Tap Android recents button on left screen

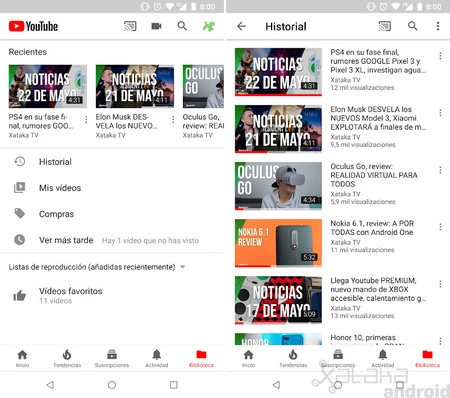point(174,385)
